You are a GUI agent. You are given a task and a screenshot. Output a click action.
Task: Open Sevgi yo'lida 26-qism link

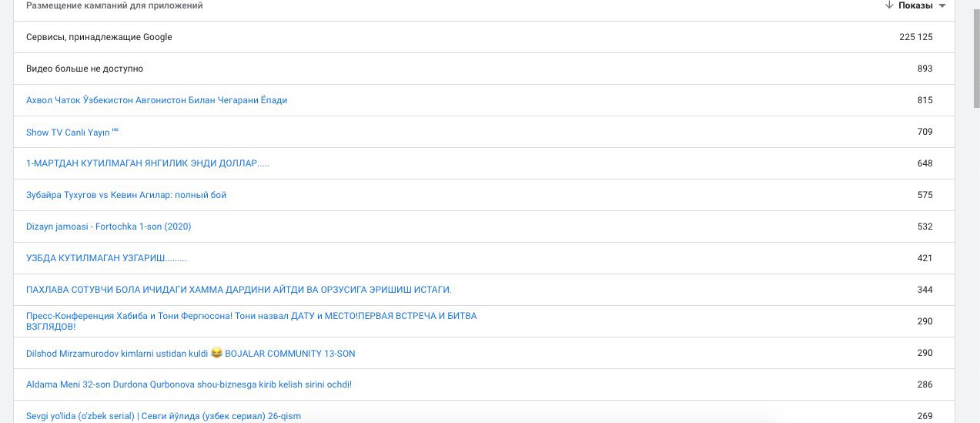[163, 416]
